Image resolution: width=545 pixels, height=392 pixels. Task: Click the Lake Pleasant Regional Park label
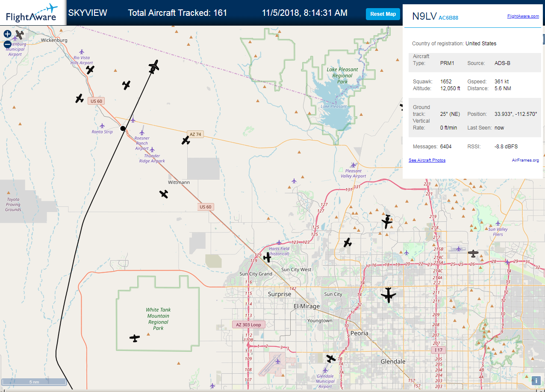tap(342, 76)
